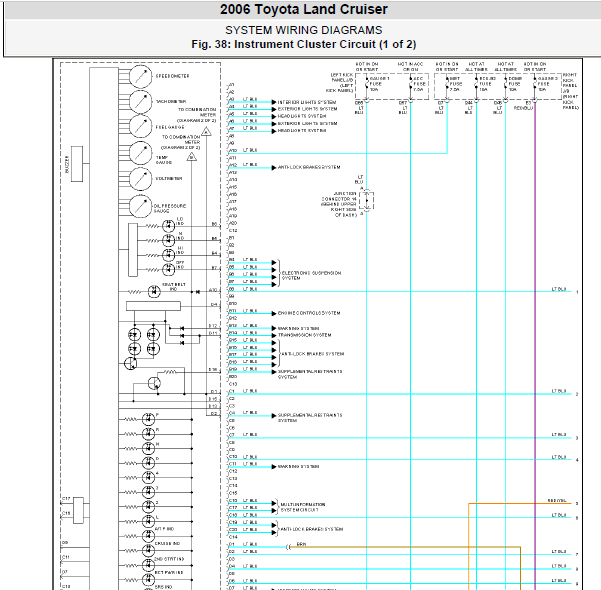Click the speedometer gauge symbol
Viewport: 601px width, 590px height.
pos(141,77)
